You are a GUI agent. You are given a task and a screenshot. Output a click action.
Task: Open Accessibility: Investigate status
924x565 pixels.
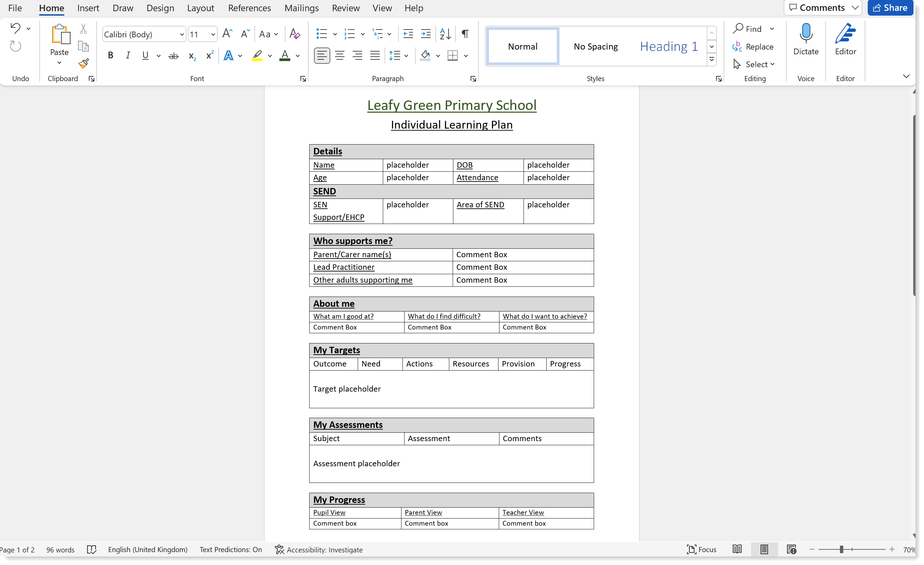pos(319,550)
